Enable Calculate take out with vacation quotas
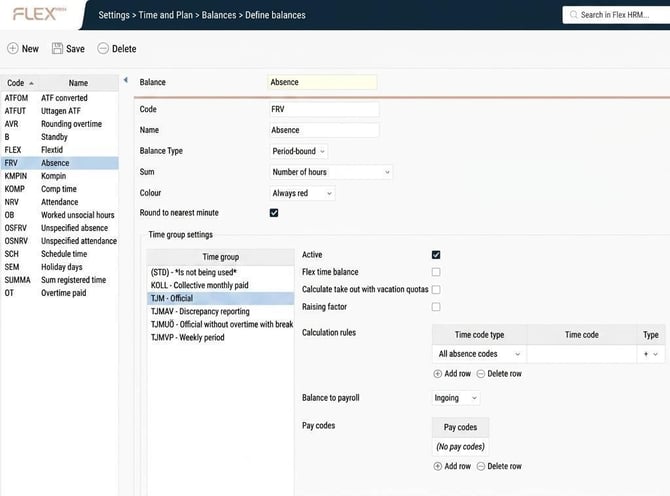This screenshot has width=670, height=496. [436, 290]
